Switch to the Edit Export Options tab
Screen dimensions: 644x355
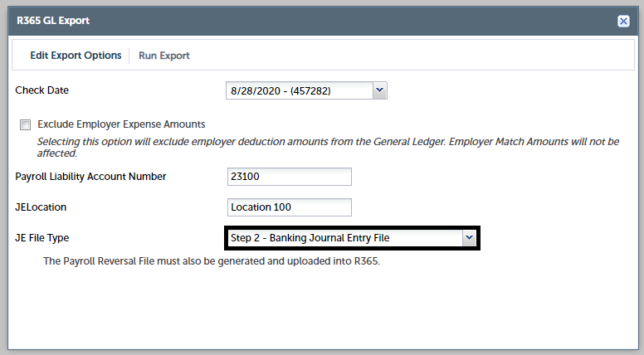pos(76,56)
